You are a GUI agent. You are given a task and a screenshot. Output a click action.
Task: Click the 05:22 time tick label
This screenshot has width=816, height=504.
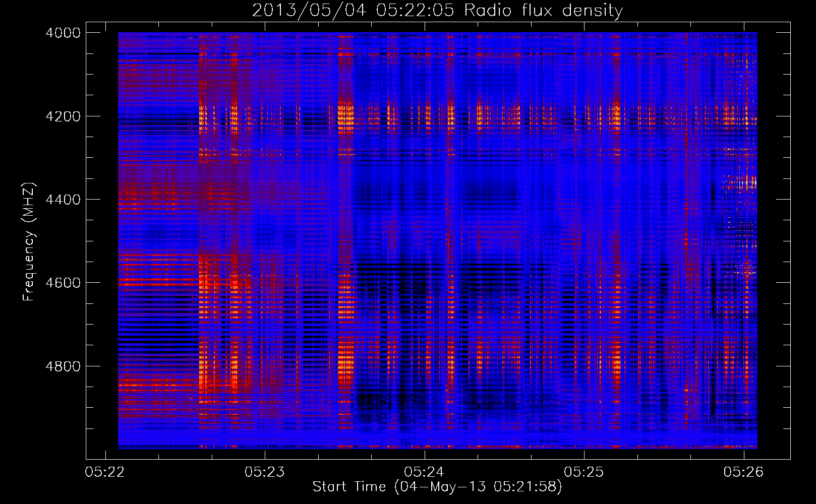click(x=105, y=472)
